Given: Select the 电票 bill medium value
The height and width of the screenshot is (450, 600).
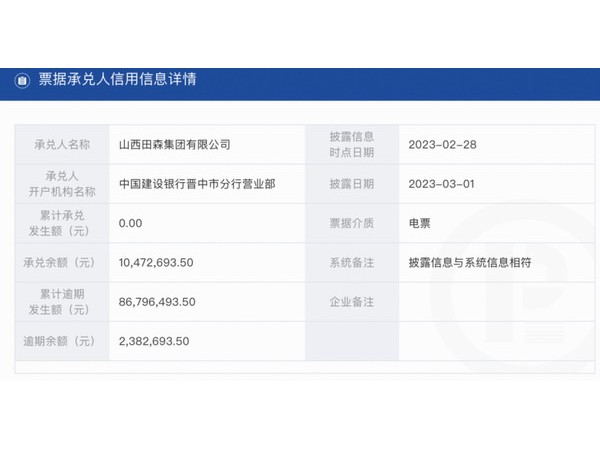Looking at the screenshot, I should (419, 223).
